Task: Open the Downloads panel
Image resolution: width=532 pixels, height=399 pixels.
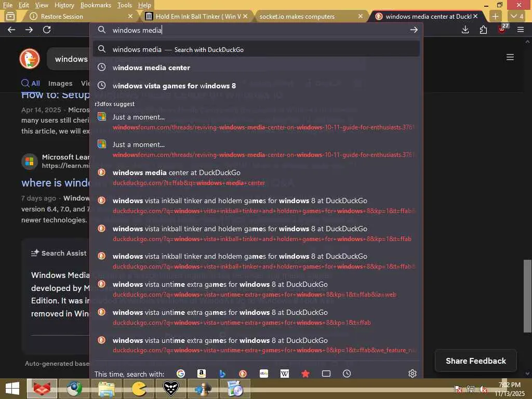Action: (x=465, y=30)
